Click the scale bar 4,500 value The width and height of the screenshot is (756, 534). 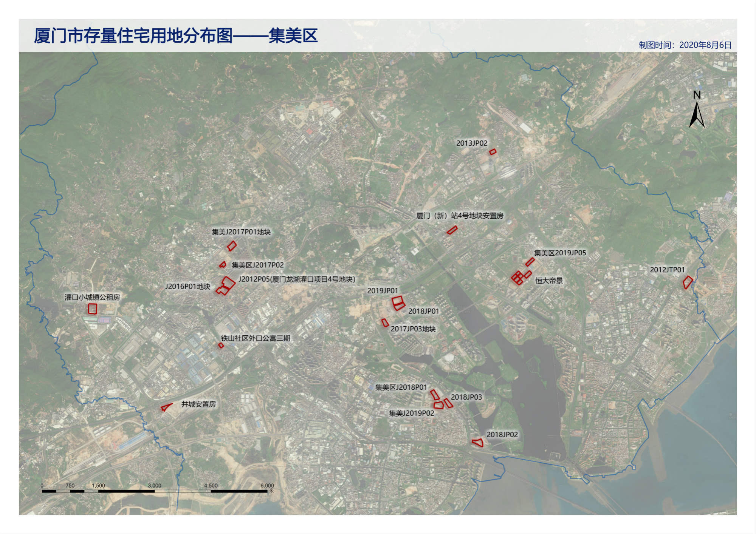coord(211,486)
